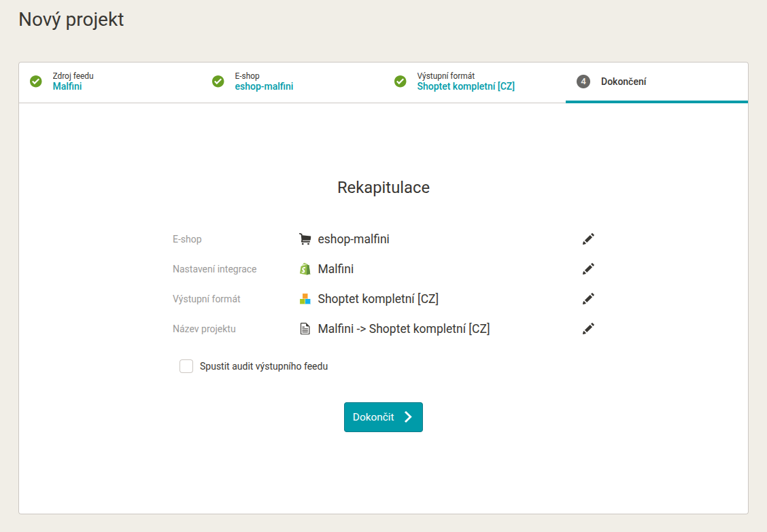
Task: Click green checkmark of E-shop step
Action: pos(218,81)
